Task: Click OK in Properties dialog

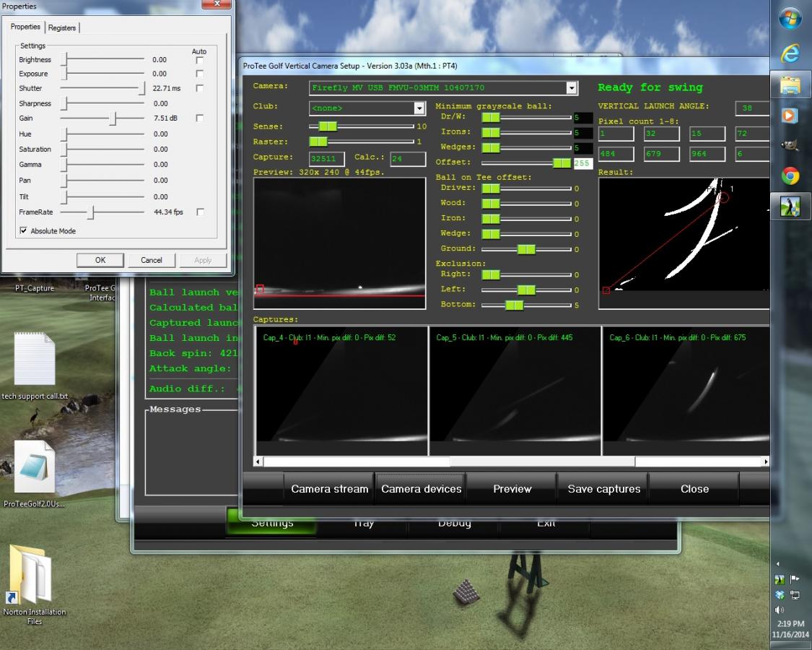Action: pos(100,260)
